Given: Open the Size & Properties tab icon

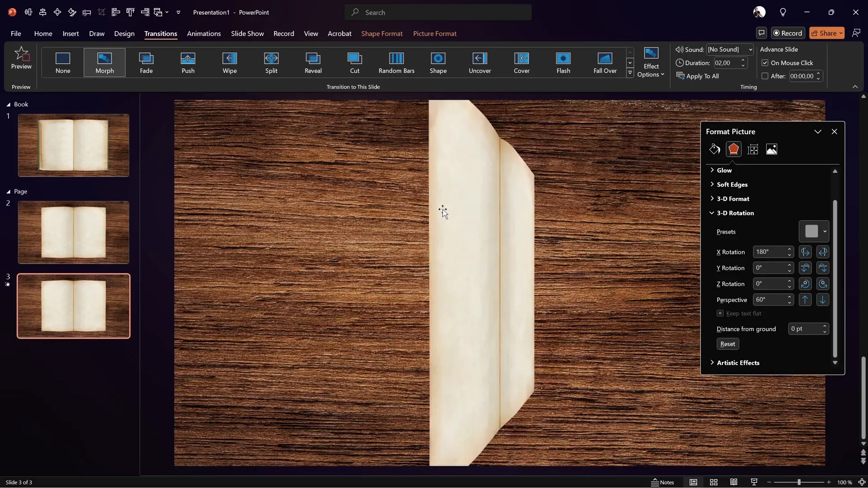Looking at the screenshot, I should 753,149.
